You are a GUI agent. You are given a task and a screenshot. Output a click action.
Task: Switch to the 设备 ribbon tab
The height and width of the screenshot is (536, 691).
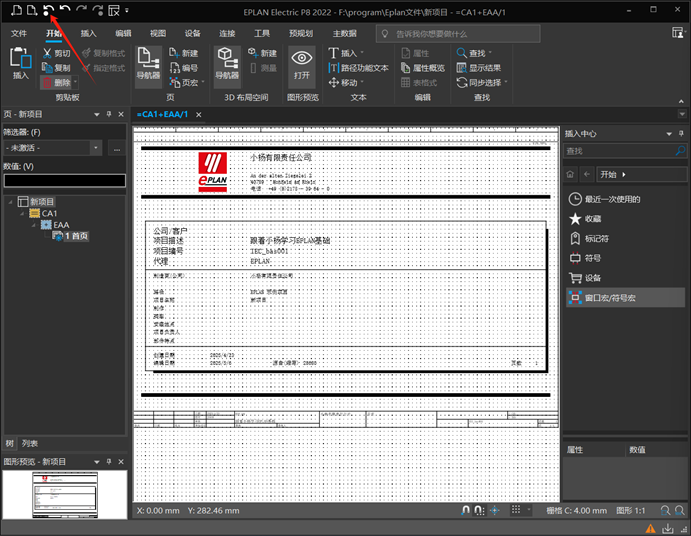point(193,34)
